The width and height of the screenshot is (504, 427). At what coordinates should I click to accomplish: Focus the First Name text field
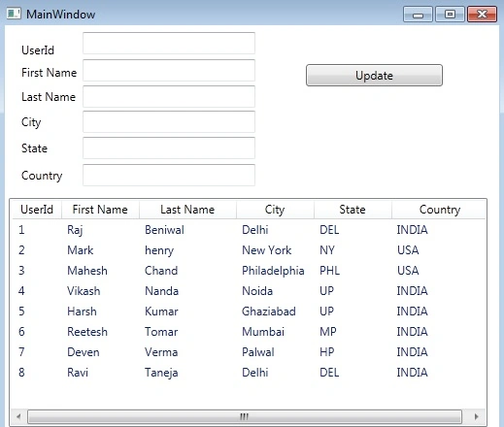click(x=169, y=70)
